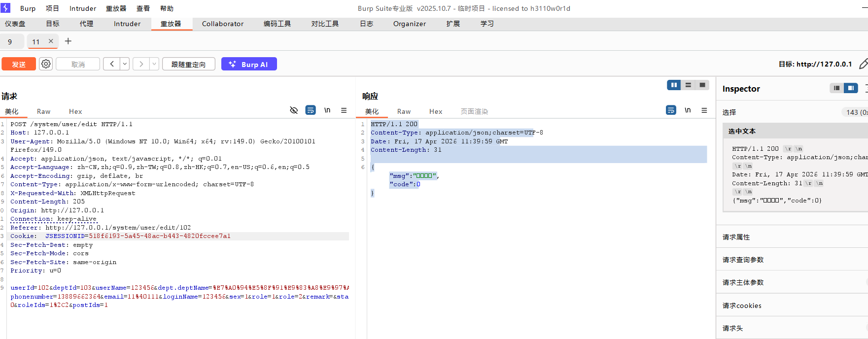Open back history dropdown arrow
Screen dimensions: 868x339
pyautogui.click(x=125, y=64)
